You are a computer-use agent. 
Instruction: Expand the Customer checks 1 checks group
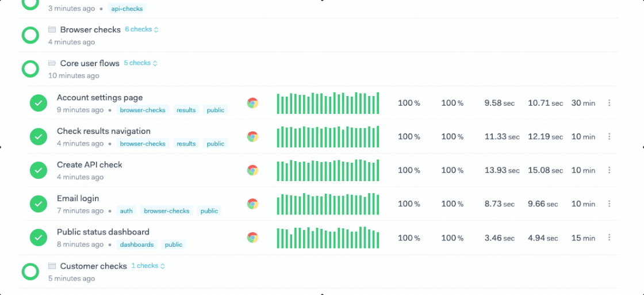click(148, 266)
